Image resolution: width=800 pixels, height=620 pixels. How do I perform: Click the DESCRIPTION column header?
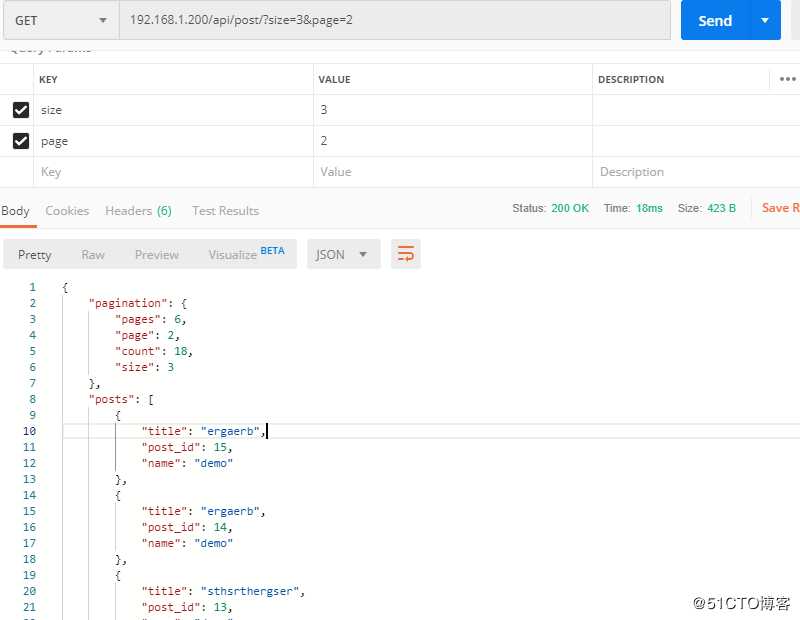coord(631,80)
